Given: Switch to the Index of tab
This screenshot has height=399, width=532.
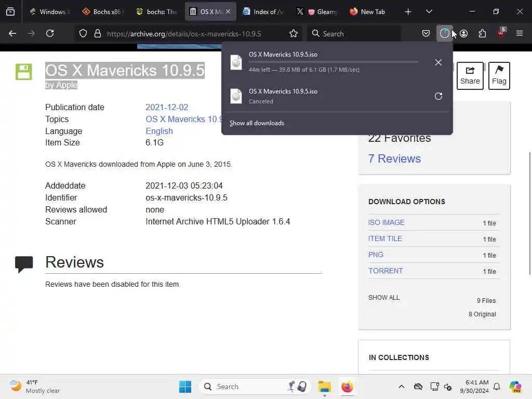Looking at the screenshot, I should pyautogui.click(x=263, y=12).
